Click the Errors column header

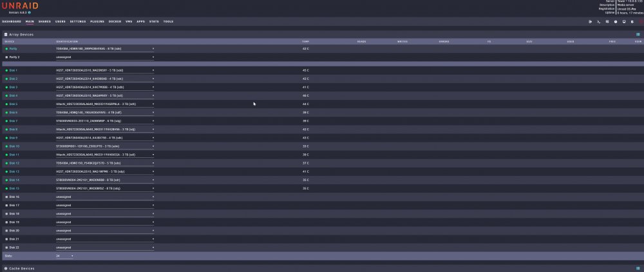444,41
